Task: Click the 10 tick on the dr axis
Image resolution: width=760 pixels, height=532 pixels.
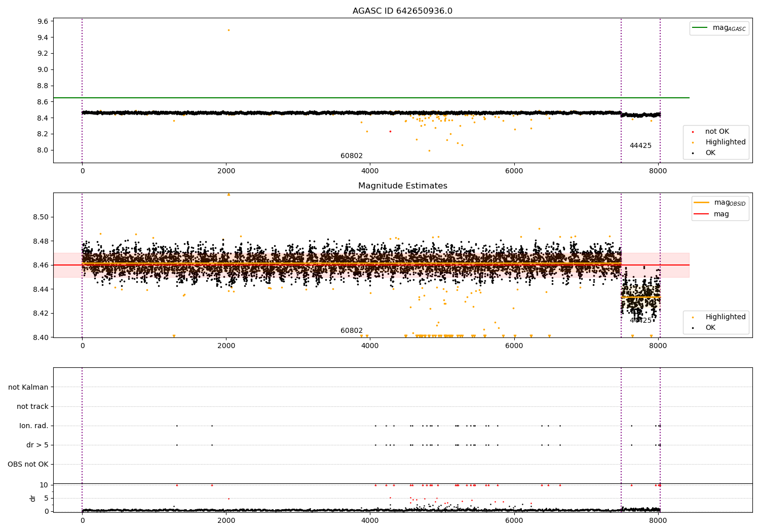Action: pos(44,485)
